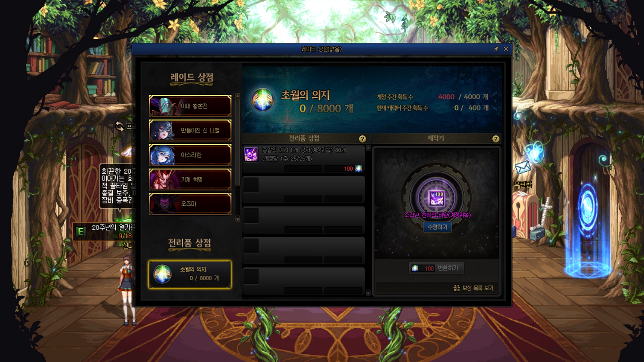Open 보상 목록 보기 reward list
This screenshot has height=362, width=644.
pos(473,288)
